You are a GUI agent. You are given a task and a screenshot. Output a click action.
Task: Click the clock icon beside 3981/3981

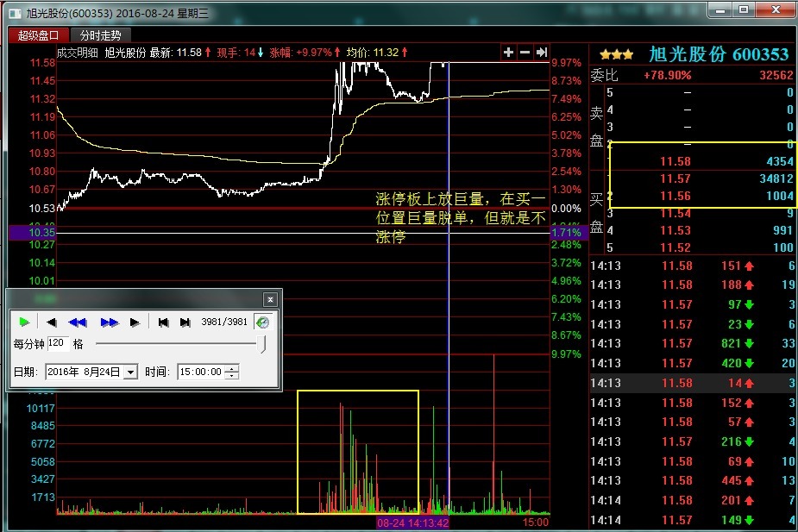pyautogui.click(x=262, y=322)
